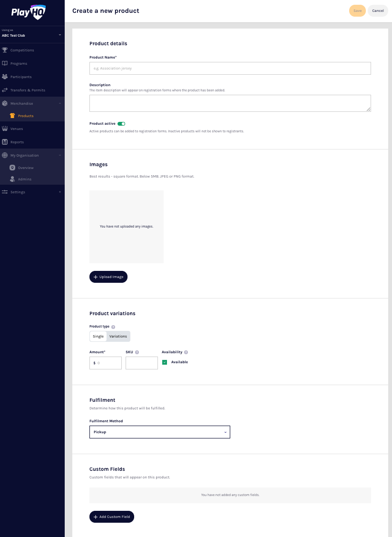Open the Fulfilment Method dropdown
The width and height of the screenshot is (392, 537).
159,432
